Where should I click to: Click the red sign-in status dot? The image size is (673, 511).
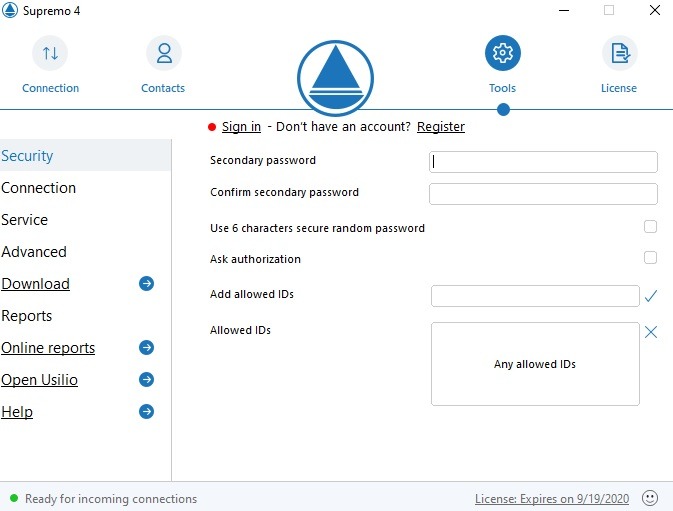[x=212, y=127]
